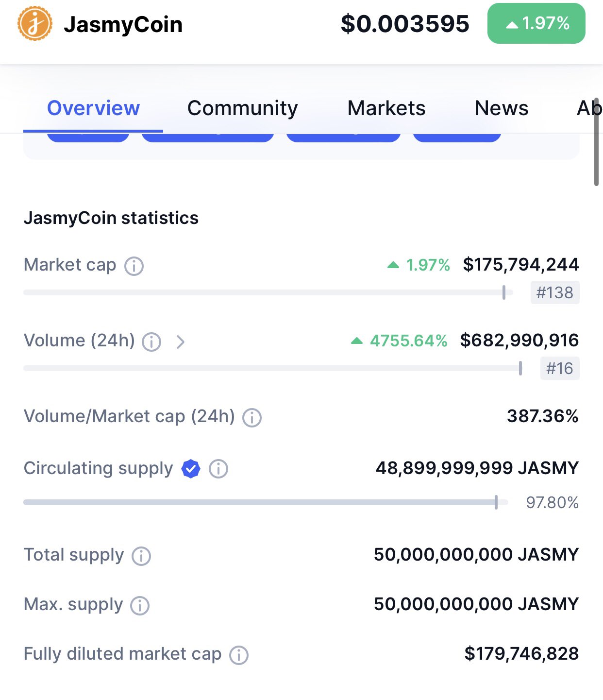Tap the Total supply label

tap(74, 555)
